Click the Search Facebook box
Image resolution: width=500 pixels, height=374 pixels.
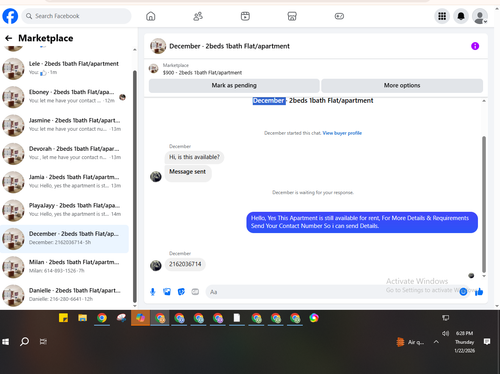(x=77, y=16)
